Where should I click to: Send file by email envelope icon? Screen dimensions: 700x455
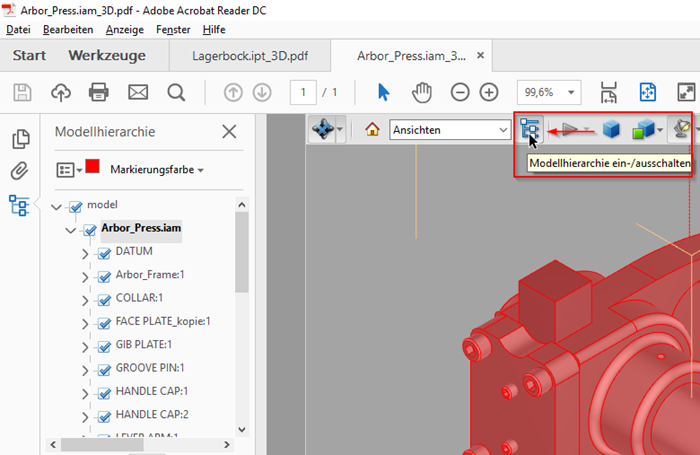coord(138,93)
